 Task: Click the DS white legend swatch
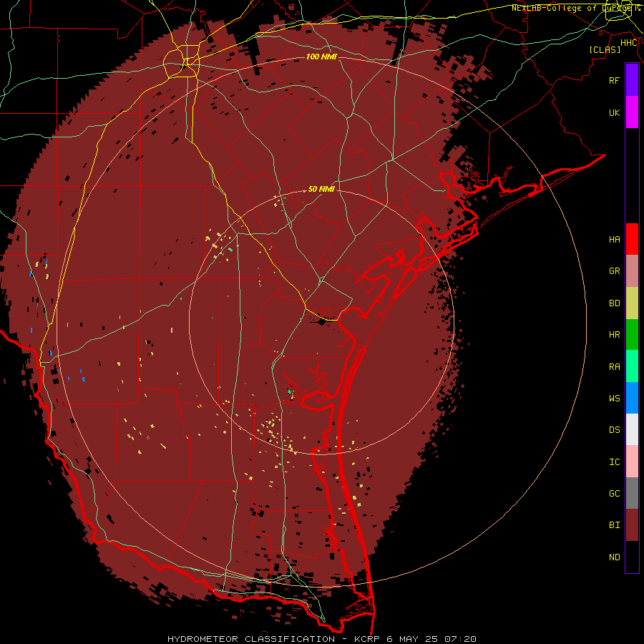coord(632,429)
